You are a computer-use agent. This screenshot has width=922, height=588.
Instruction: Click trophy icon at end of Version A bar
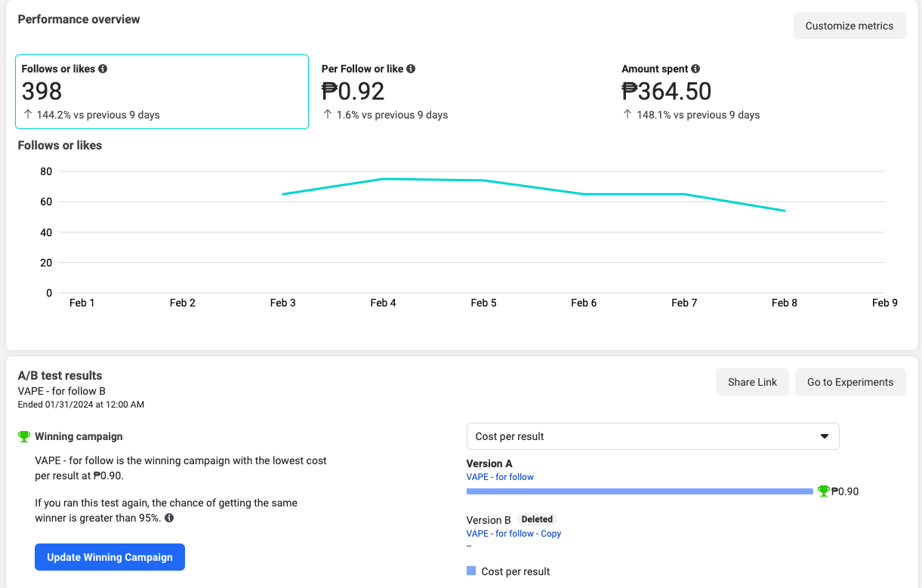tap(824, 491)
